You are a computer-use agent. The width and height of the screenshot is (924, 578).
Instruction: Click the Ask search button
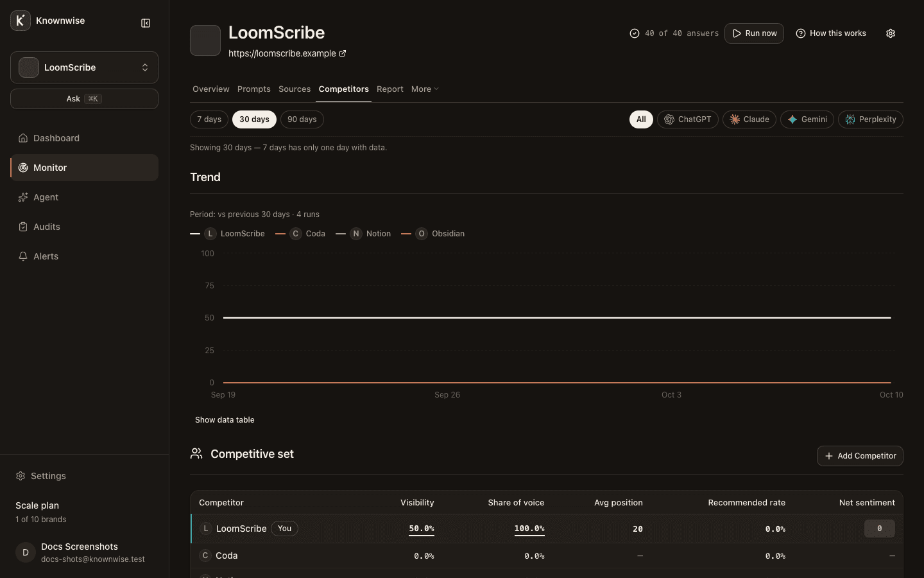[84, 99]
